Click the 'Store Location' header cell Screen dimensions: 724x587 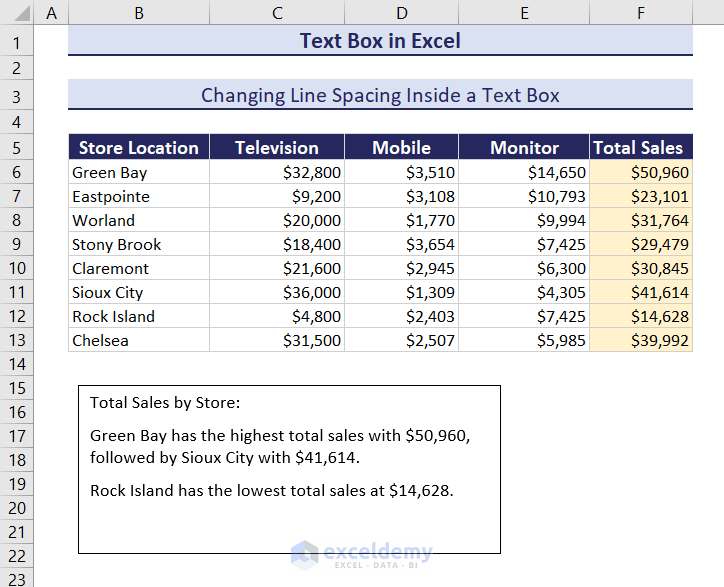[x=139, y=147]
